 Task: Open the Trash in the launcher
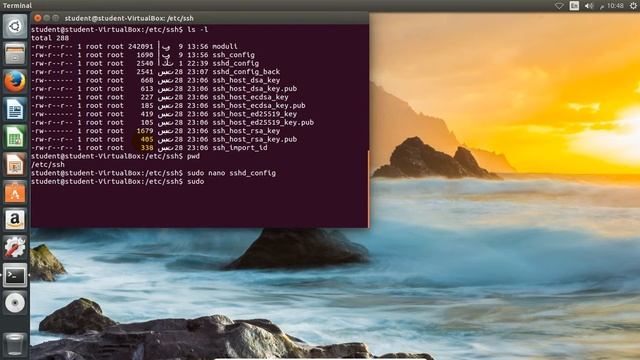click(x=15, y=344)
